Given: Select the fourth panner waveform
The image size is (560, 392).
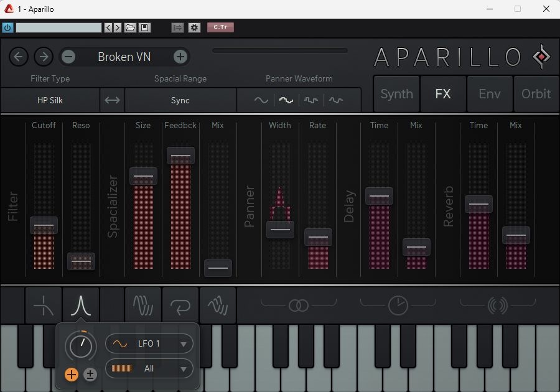Looking at the screenshot, I should click(336, 100).
